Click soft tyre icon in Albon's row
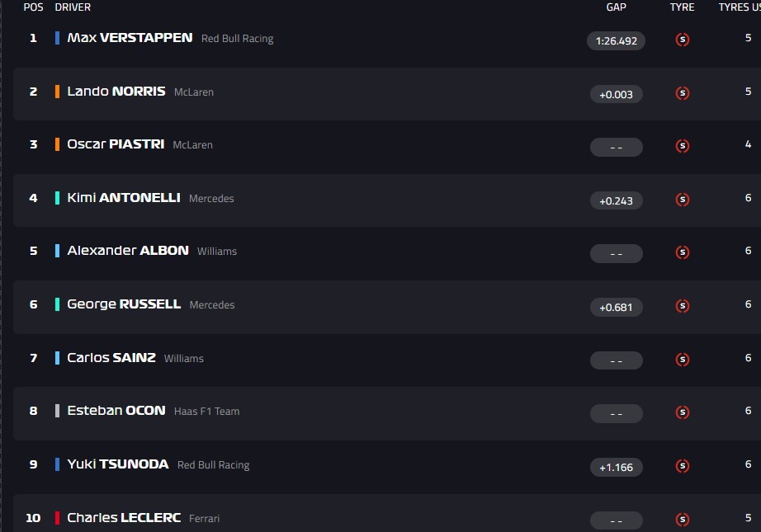Viewport: 761px width, 532px height. [x=682, y=252]
